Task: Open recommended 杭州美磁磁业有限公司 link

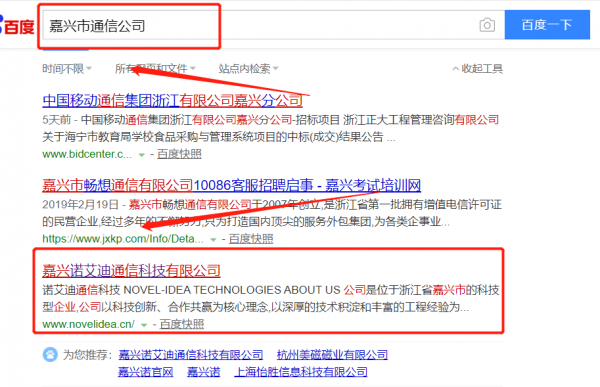Action: (x=332, y=355)
